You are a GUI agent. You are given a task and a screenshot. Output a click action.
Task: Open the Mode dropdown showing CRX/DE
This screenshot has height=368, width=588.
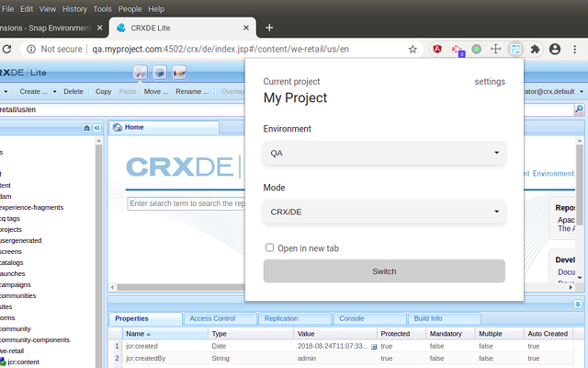pyautogui.click(x=384, y=212)
